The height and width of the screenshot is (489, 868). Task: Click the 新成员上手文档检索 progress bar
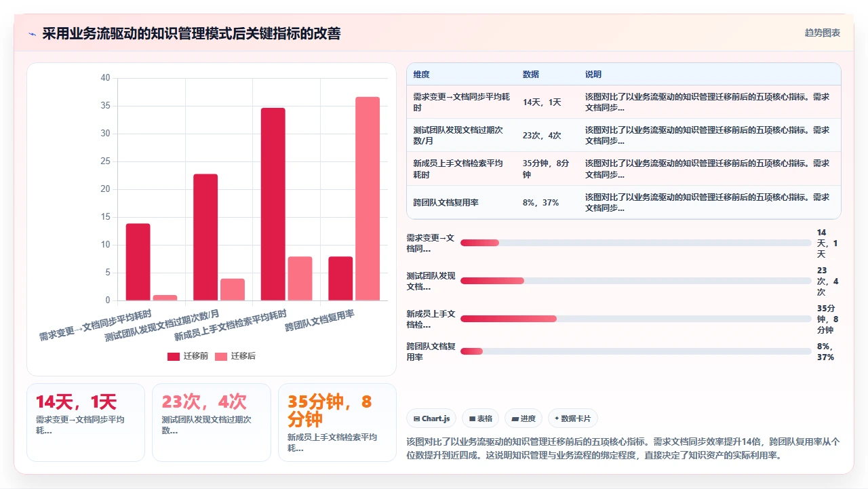pos(636,319)
